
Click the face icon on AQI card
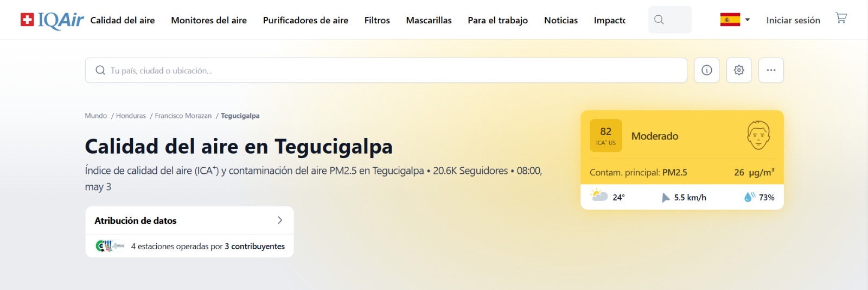click(x=758, y=135)
